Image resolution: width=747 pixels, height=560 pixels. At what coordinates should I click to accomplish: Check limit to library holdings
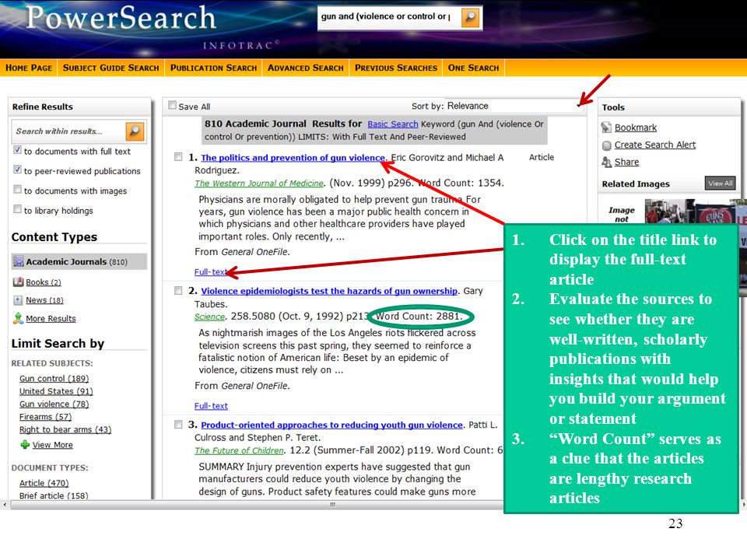[x=18, y=208]
